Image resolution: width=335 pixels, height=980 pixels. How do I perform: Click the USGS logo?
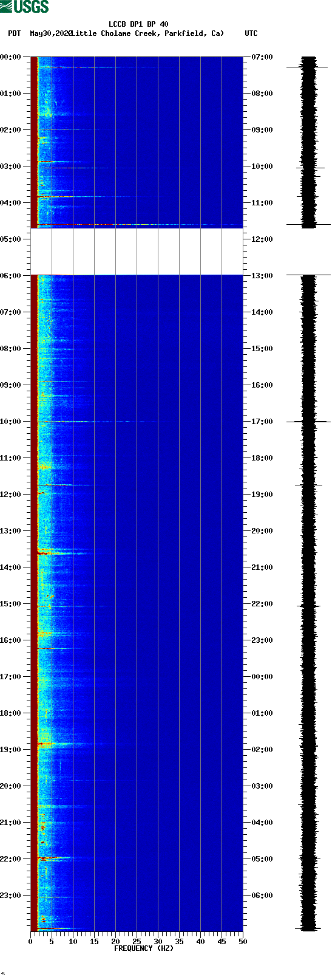[x=24, y=7]
